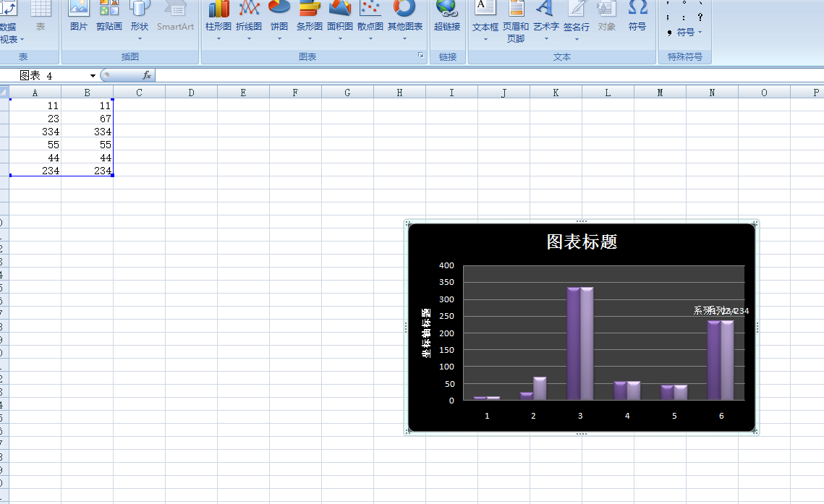
Task: Insert the question mark special symbol
Action: [x=700, y=17]
